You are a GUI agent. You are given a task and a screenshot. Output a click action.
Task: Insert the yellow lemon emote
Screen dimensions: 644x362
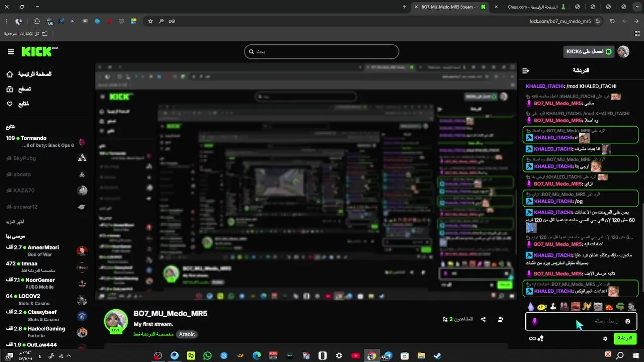pos(542,306)
